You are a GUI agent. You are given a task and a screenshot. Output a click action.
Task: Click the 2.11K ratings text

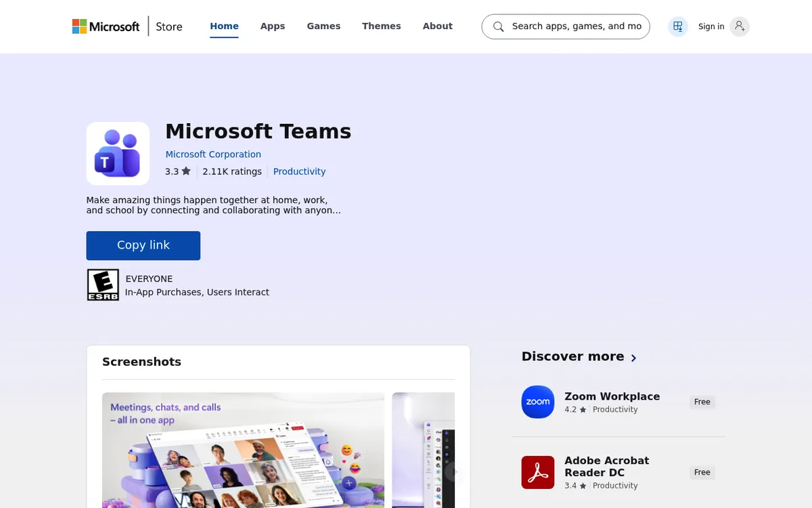pyautogui.click(x=232, y=172)
